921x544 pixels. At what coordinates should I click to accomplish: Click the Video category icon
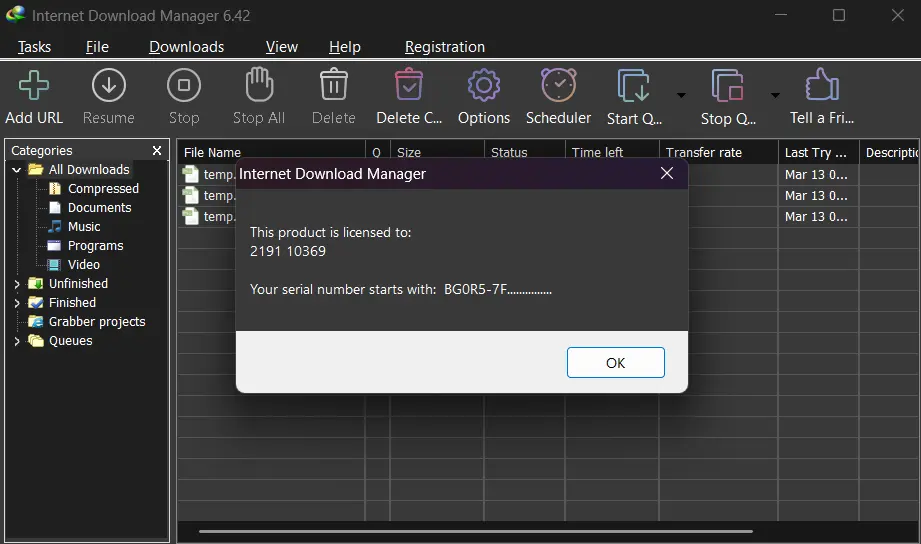coord(55,264)
